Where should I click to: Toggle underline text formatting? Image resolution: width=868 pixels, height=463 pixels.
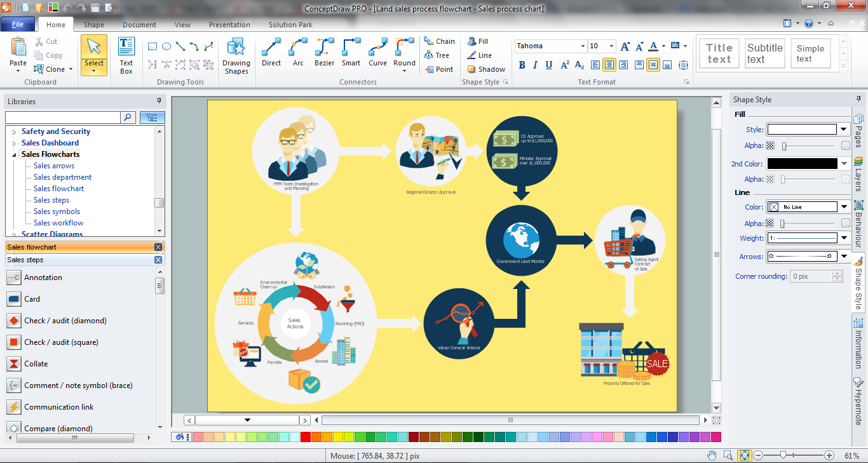(x=549, y=65)
